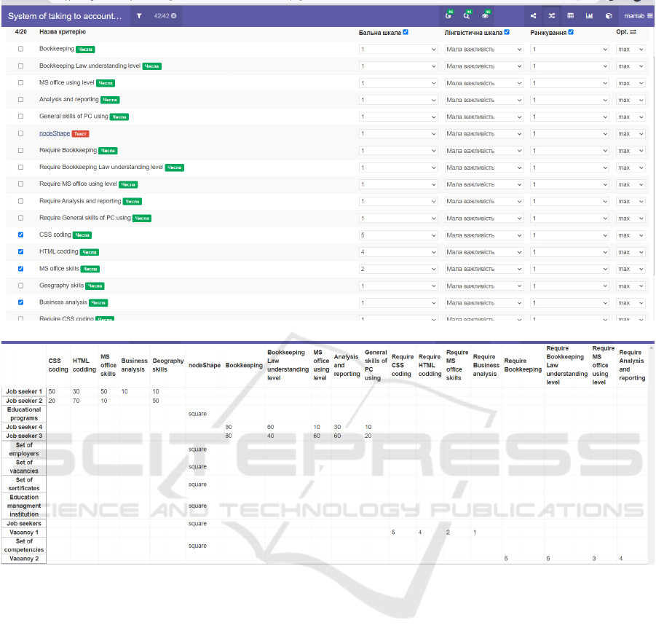
Task: Open the table view icon
Action: pyautogui.click(x=571, y=15)
